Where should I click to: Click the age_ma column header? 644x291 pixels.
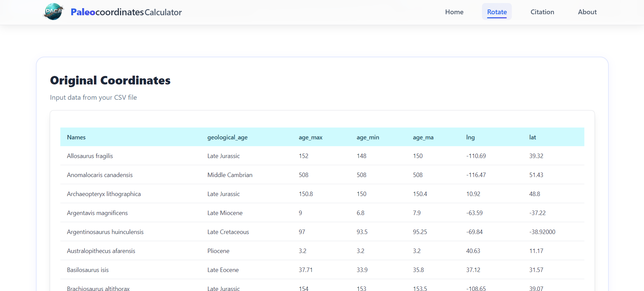point(423,137)
